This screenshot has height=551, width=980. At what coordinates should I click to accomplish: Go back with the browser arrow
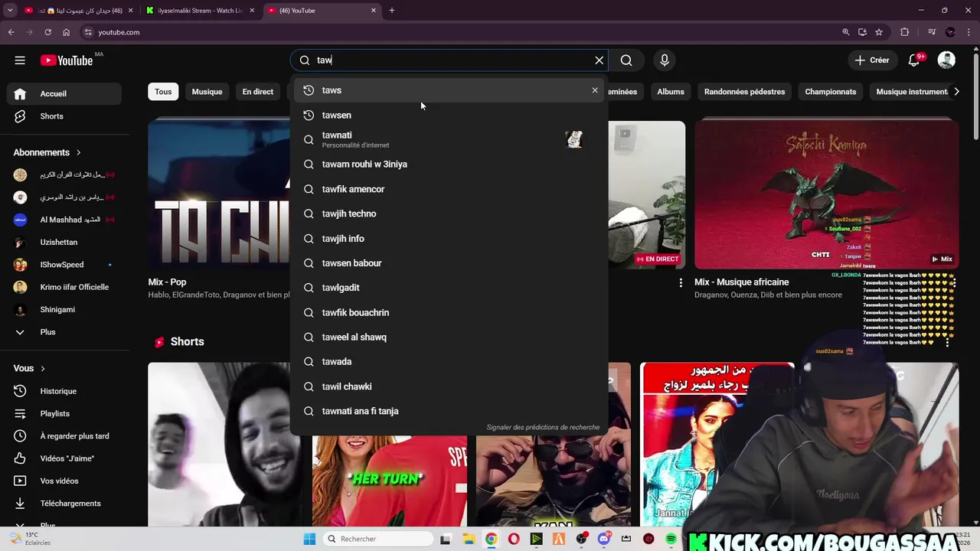click(11, 32)
